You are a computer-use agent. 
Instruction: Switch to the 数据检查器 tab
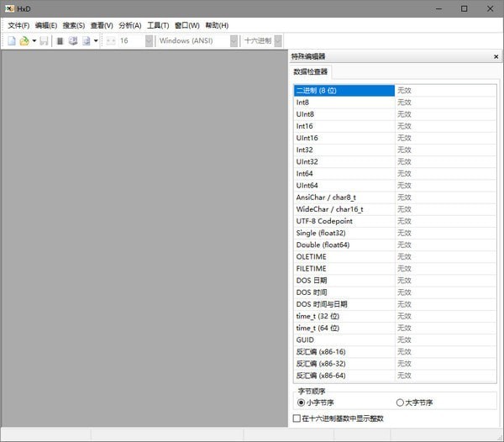(x=312, y=72)
